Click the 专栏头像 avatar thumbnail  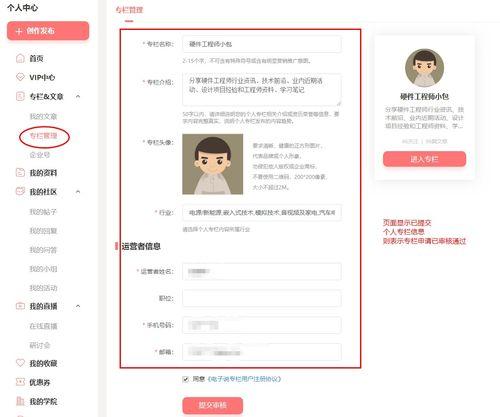tap(213, 164)
